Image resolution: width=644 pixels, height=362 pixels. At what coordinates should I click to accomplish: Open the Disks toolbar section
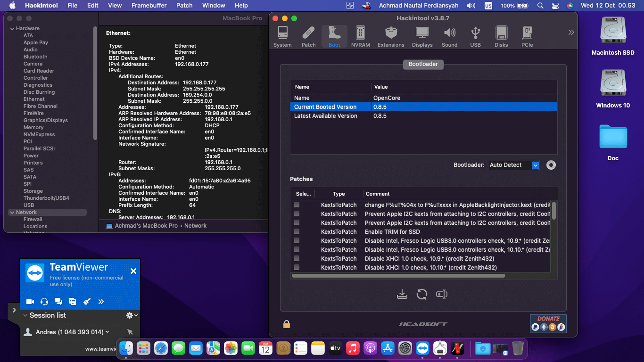[x=501, y=36]
